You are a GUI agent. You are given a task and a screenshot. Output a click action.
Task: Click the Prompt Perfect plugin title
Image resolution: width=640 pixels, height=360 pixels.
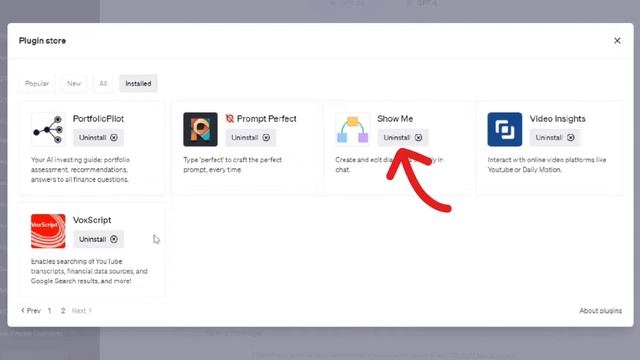point(267,119)
